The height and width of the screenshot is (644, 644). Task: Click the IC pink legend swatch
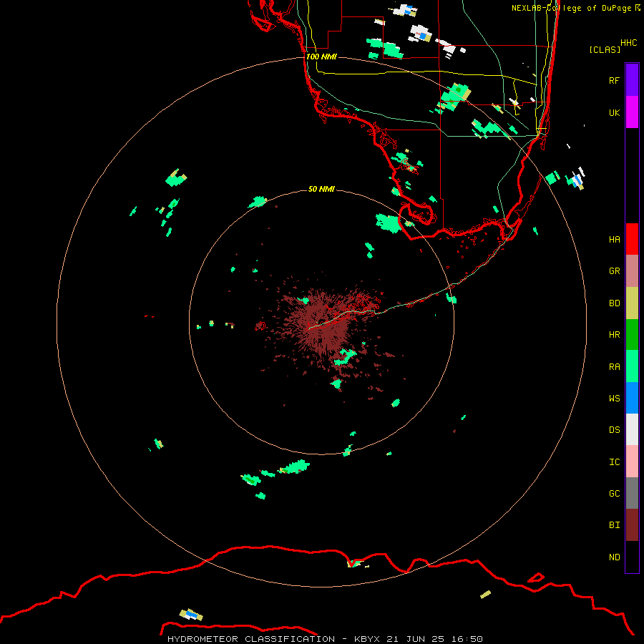coord(632,462)
